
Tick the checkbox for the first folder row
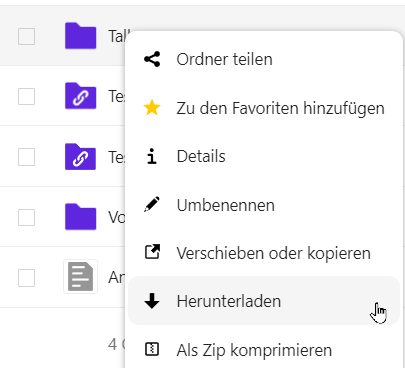click(x=26, y=36)
